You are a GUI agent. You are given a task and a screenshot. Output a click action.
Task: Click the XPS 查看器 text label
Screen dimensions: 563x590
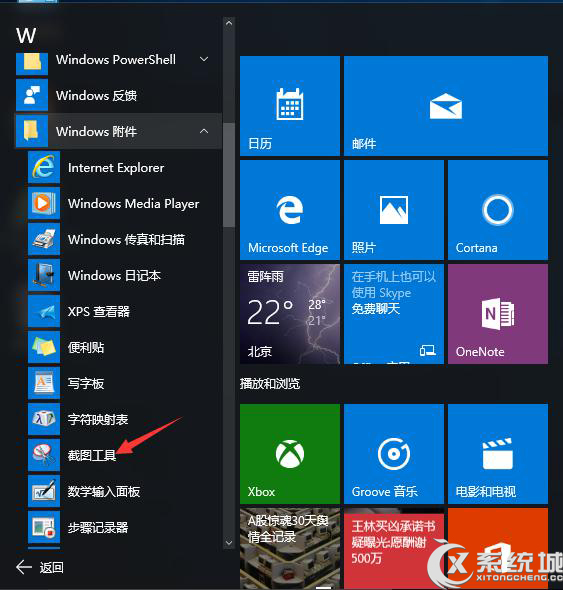pos(99,312)
